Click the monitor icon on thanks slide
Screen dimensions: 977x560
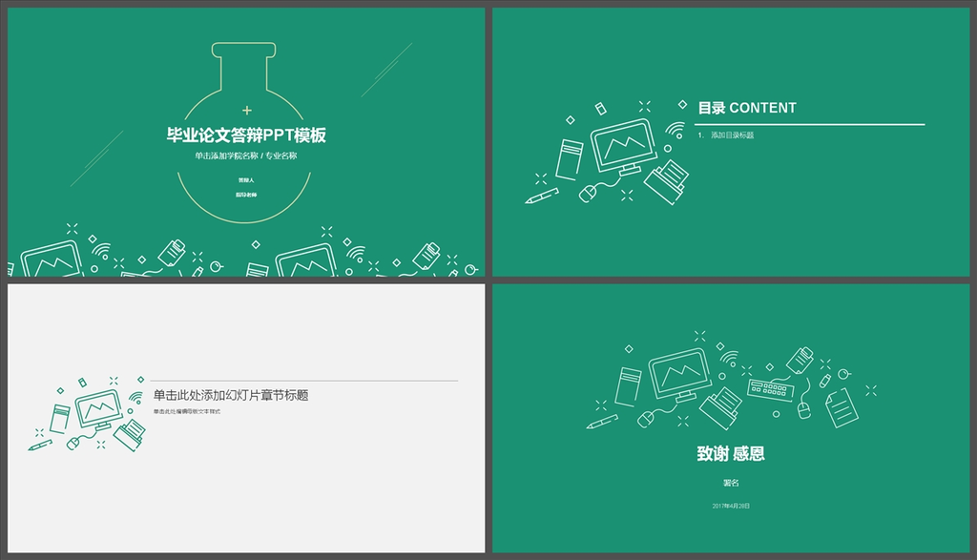pyautogui.click(x=679, y=375)
